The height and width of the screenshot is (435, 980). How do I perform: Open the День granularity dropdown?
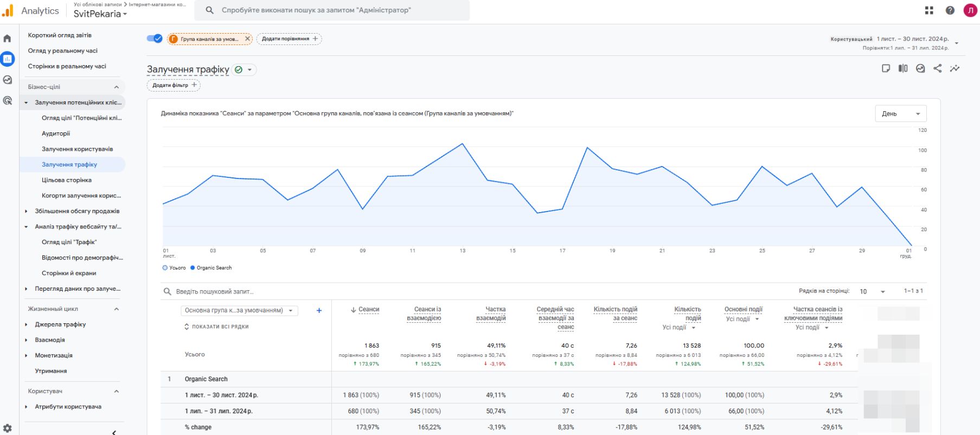click(900, 114)
